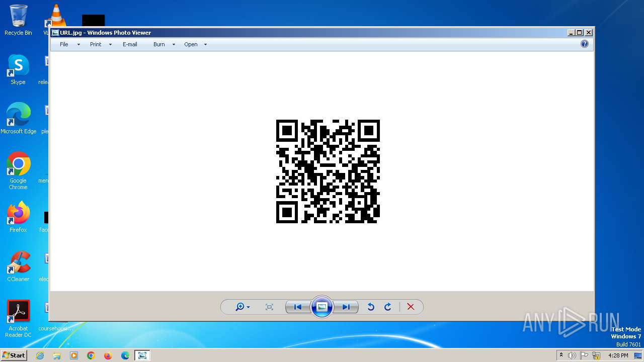This screenshot has height=362, width=644.
Task: Start the slide show
Action: 322,307
